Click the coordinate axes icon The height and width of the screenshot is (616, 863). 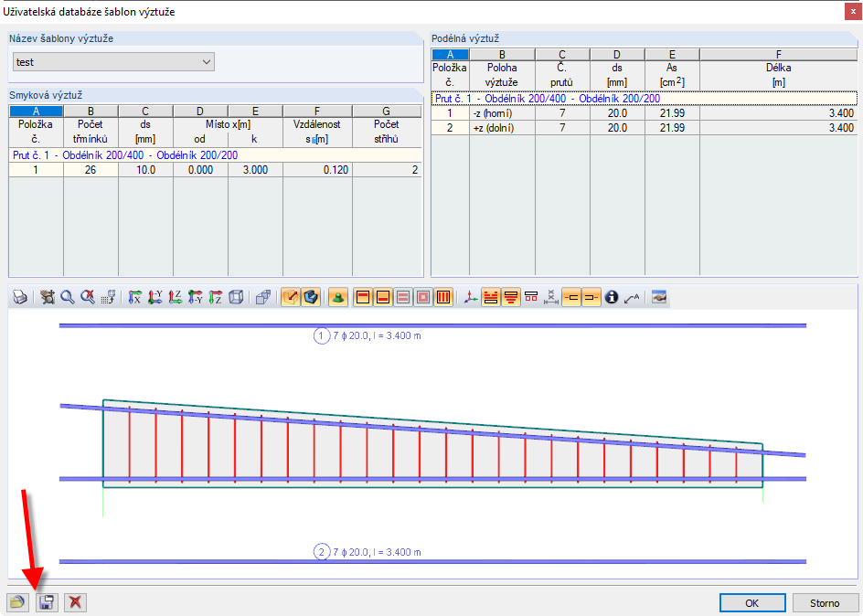471,298
